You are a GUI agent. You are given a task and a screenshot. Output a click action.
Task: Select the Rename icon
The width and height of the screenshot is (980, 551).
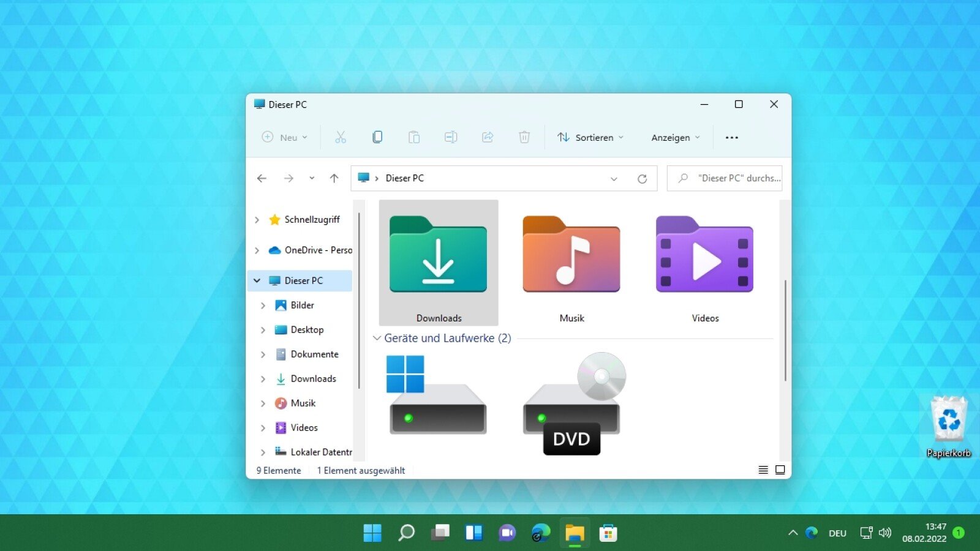[451, 137]
